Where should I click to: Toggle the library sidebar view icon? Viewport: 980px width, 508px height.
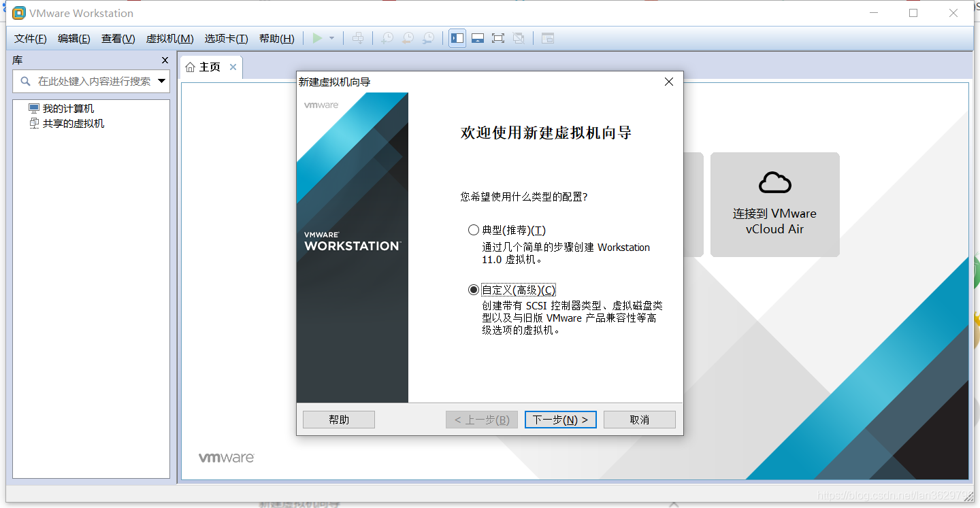pyautogui.click(x=457, y=39)
